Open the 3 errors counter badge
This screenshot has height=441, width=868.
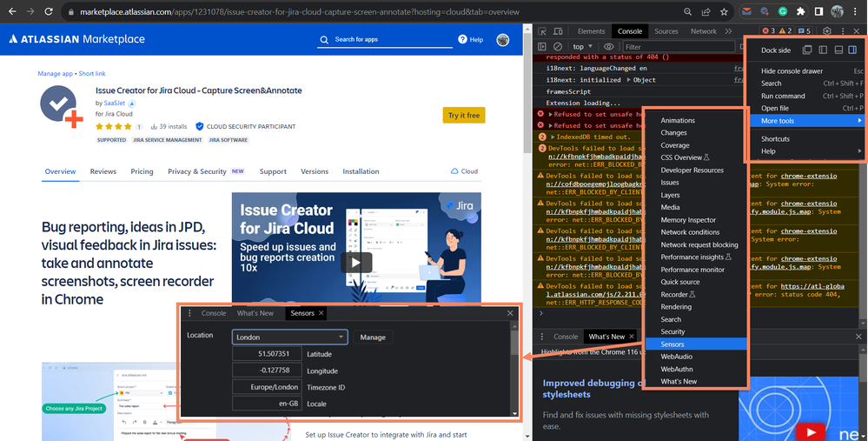(769, 31)
